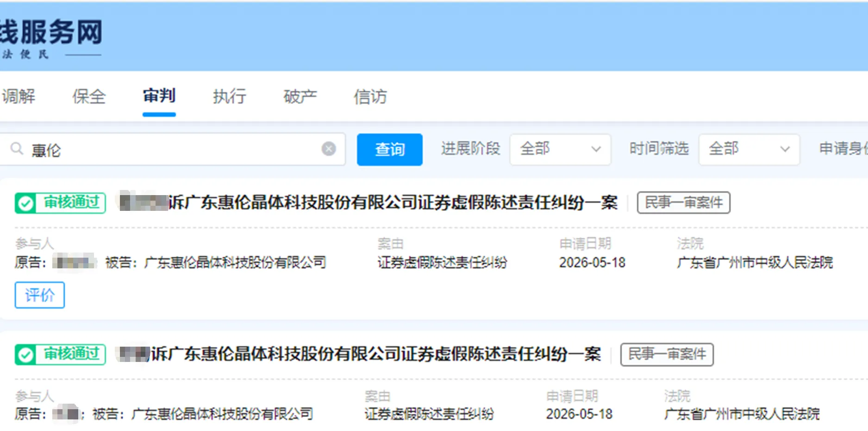The width and height of the screenshot is (868, 431).
Task: Click the 审核通过 status badge of the first case
Action: pos(60,203)
